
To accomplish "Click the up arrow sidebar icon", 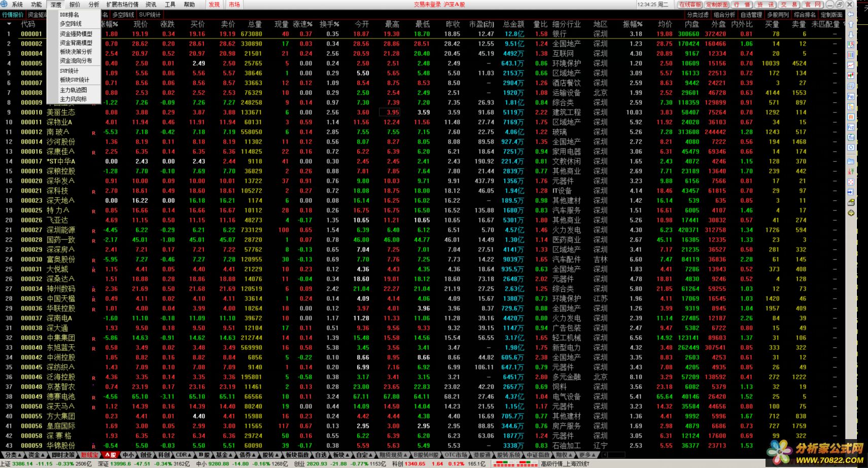I will point(851,24).
